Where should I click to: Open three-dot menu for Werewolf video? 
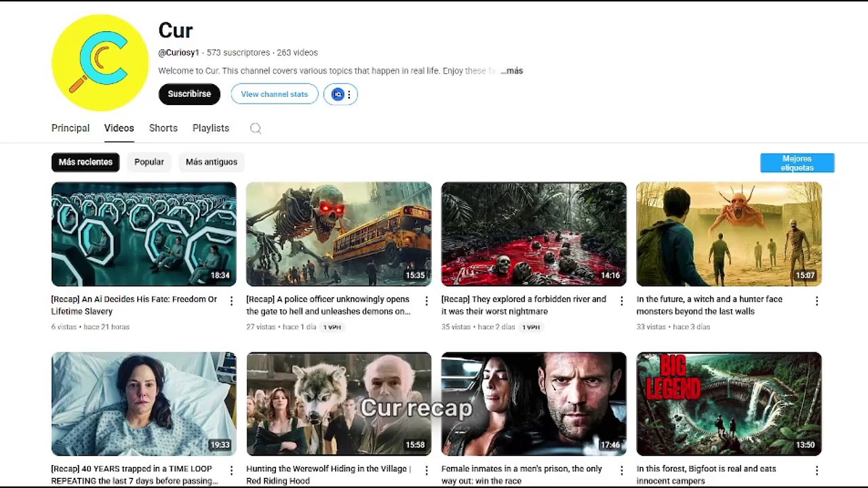coord(427,470)
